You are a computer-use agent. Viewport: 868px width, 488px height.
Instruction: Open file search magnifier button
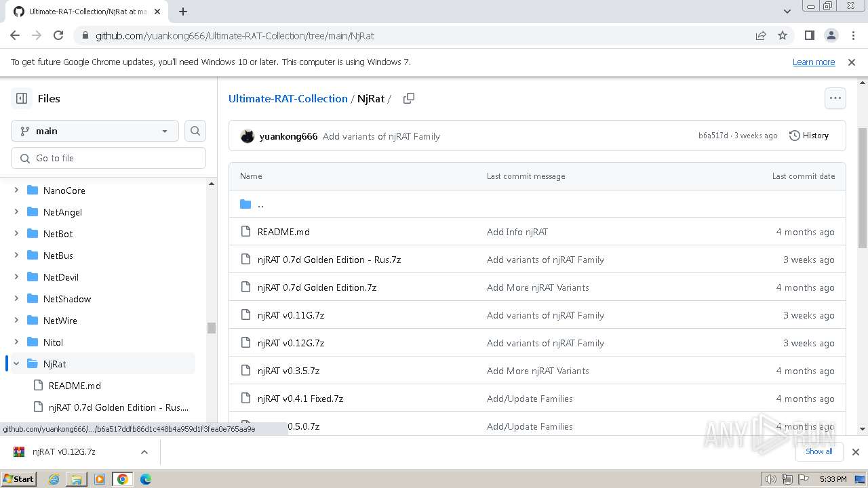(195, 131)
